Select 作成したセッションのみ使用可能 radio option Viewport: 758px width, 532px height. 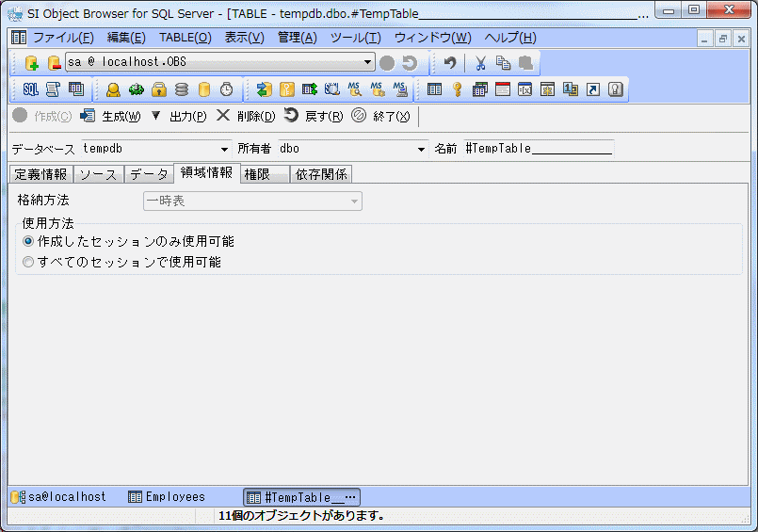point(28,242)
